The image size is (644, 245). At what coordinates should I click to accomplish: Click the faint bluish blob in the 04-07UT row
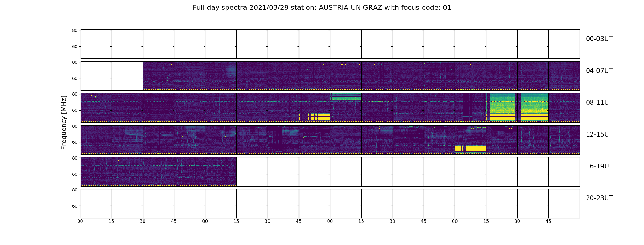tap(231, 70)
